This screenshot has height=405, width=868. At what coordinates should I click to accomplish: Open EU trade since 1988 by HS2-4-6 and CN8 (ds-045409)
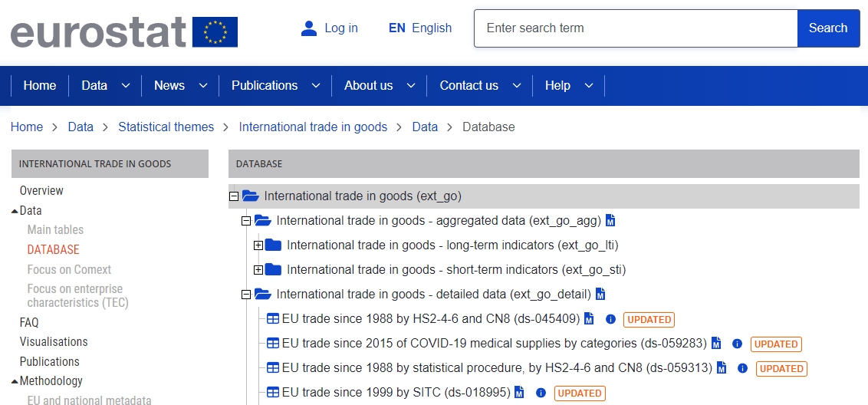(x=431, y=319)
